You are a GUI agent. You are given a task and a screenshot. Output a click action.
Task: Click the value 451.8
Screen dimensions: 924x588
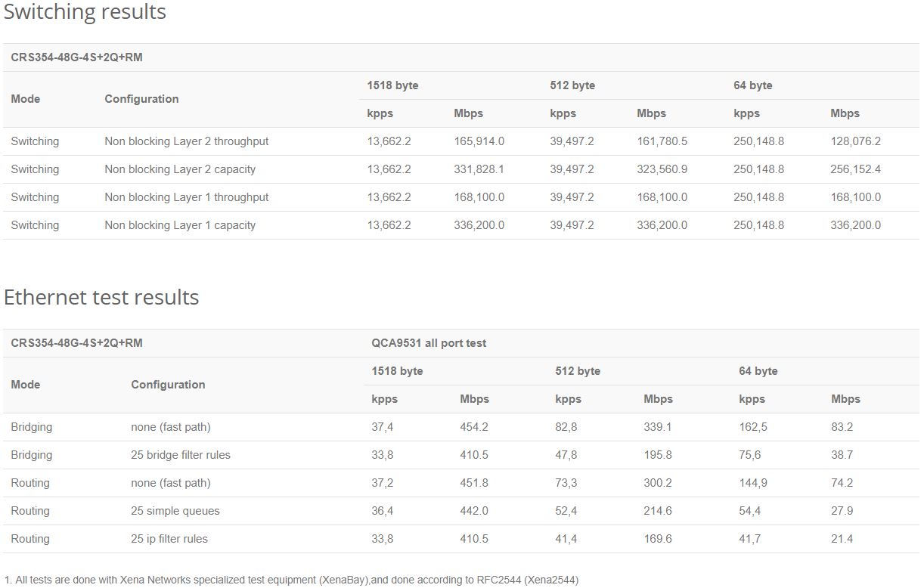pyautogui.click(x=474, y=483)
